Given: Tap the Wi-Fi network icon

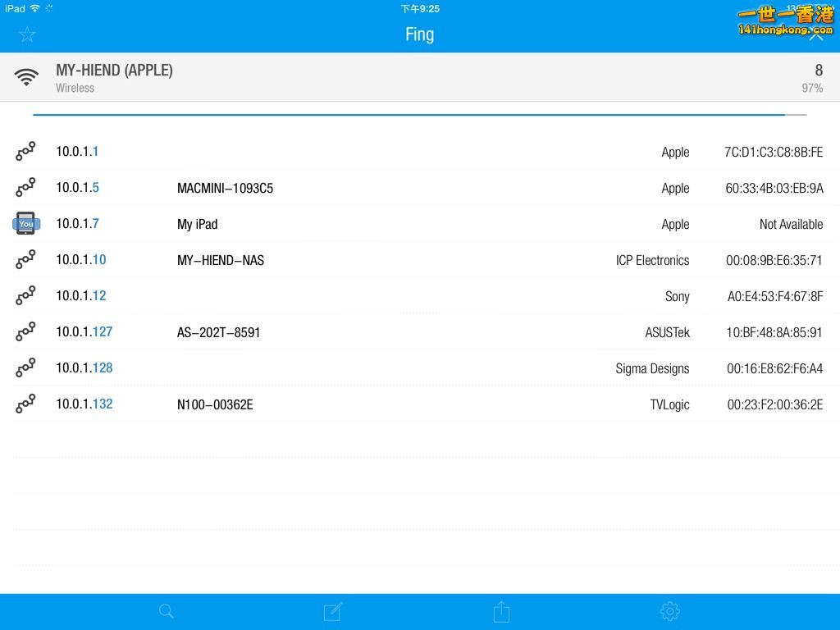Looking at the screenshot, I should [x=26, y=78].
